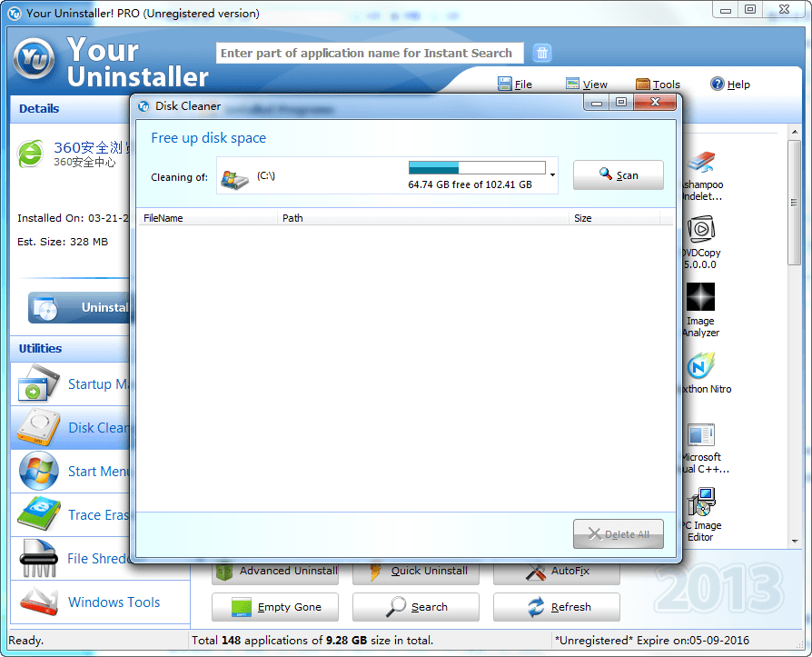Click the File menu floppy disk icon
The width and height of the screenshot is (812, 657).
point(504,84)
